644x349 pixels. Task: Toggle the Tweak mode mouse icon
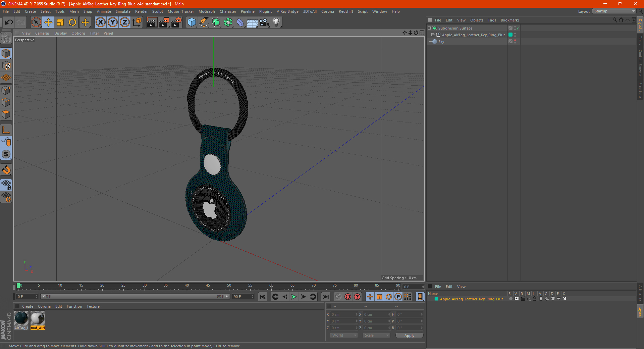(6, 142)
